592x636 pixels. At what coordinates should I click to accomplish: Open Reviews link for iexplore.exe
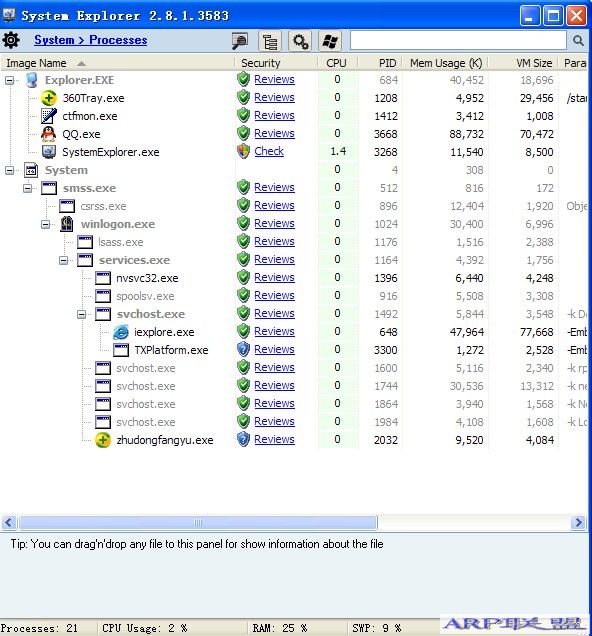pos(275,331)
